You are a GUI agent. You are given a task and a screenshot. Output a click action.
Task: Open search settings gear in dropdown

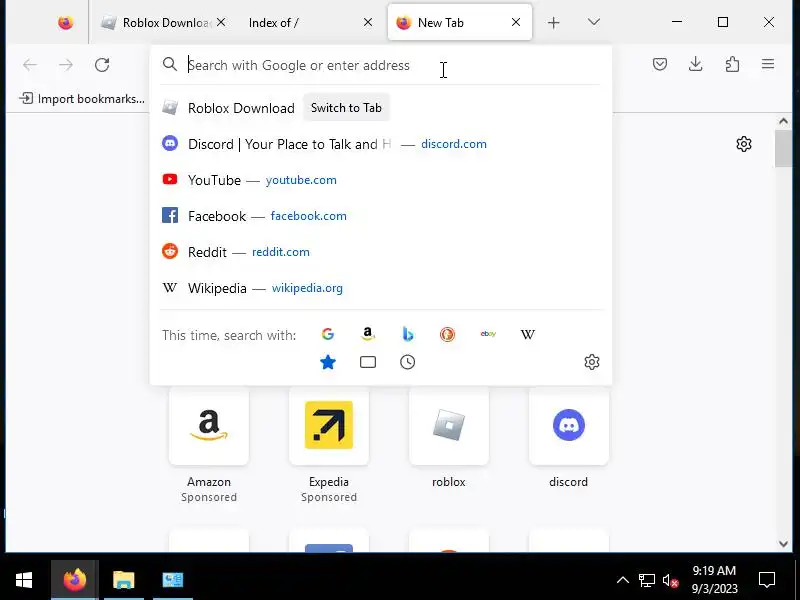(x=592, y=362)
